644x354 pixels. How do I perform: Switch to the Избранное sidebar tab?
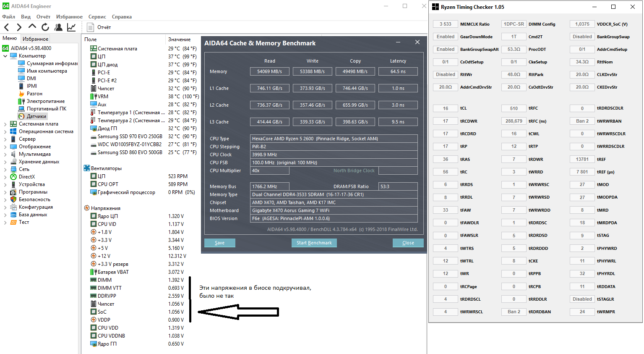click(35, 39)
